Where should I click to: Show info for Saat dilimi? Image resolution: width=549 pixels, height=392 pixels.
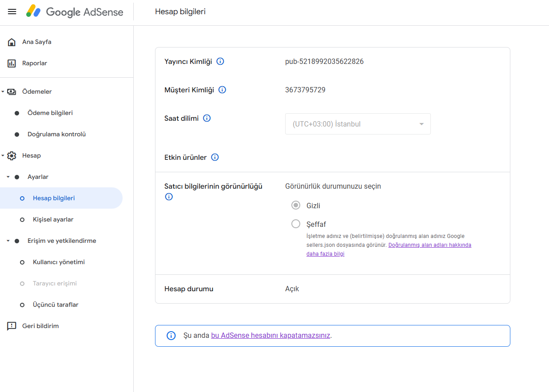point(207,118)
